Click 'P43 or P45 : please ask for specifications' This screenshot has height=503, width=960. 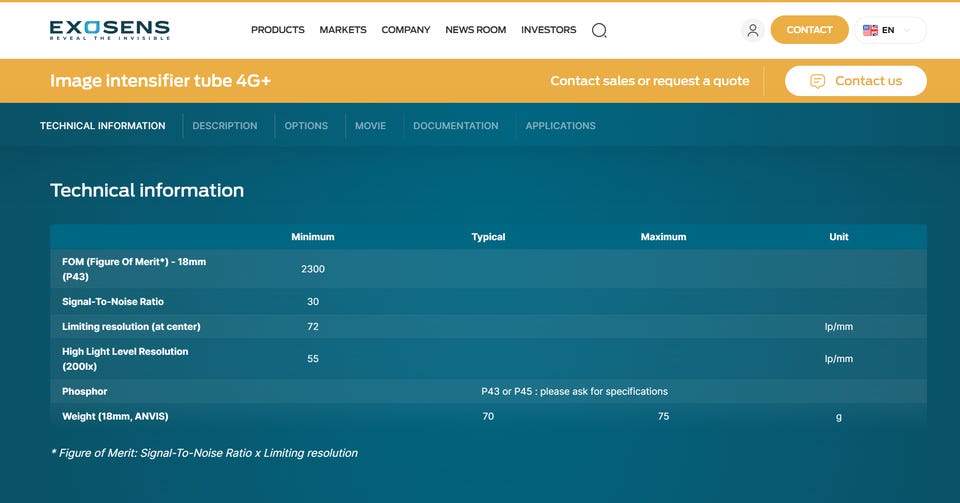574,392
